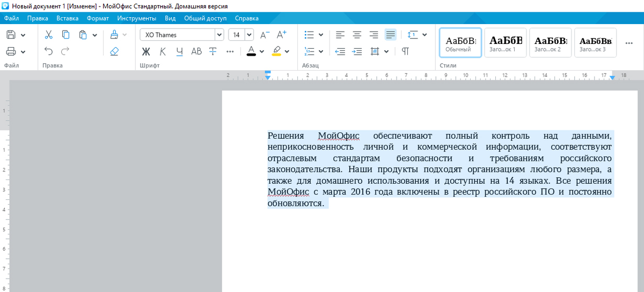Viewport: 644px width, 292px height.
Task: Click the Paste clipboard icon
Action: tap(83, 35)
